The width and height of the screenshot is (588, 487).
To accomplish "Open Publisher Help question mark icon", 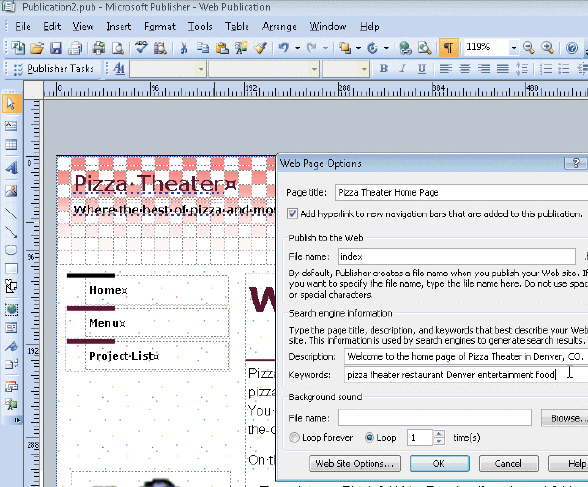I will (572, 48).
